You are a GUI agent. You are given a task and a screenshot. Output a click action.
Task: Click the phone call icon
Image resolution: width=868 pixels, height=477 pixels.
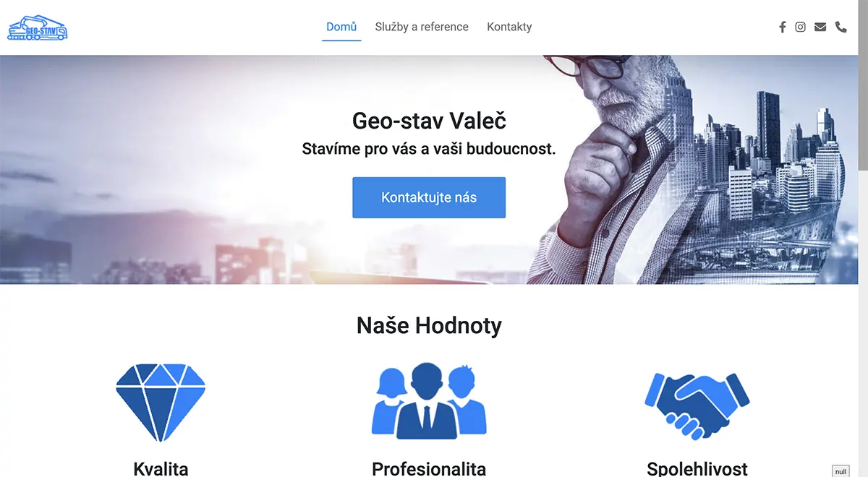click(x=841, y=27)
